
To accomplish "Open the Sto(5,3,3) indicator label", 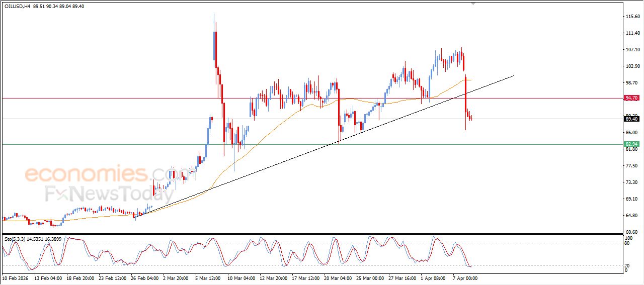I will point(15,239).
